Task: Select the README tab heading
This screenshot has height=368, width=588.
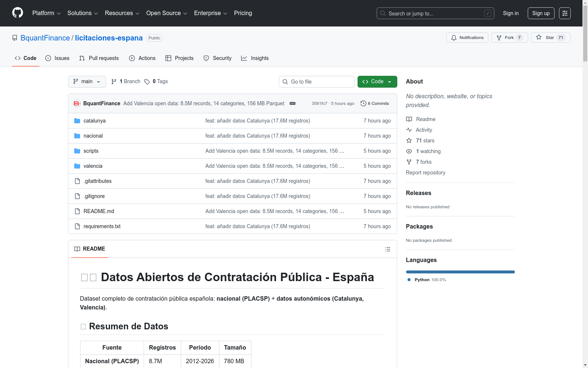Action: (x=90, y=249)
